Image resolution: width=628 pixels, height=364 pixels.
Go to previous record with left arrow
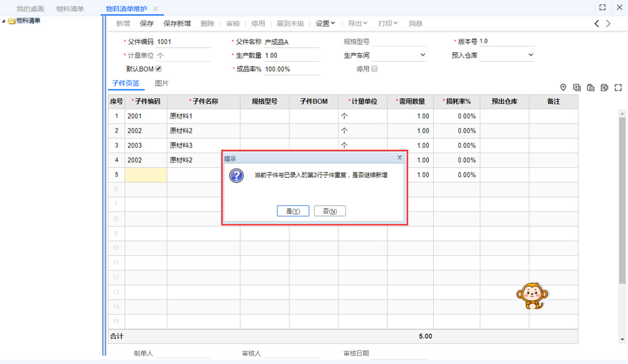(597, 23)
